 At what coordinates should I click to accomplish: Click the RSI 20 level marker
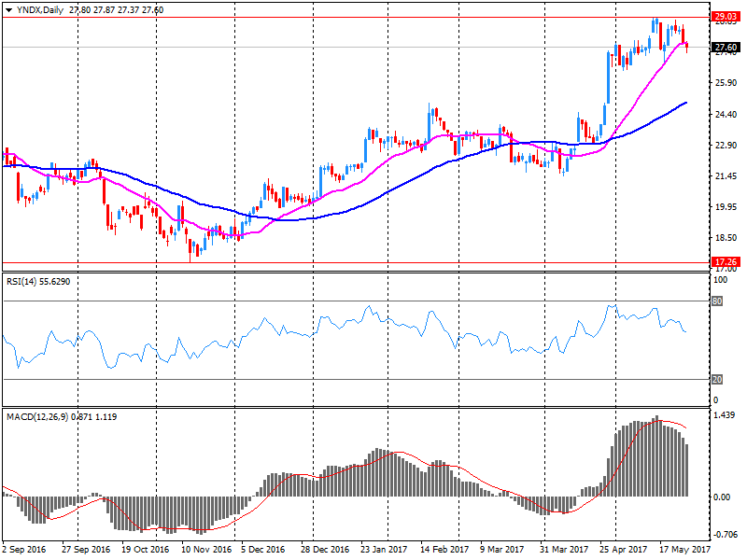coord(717,380)
